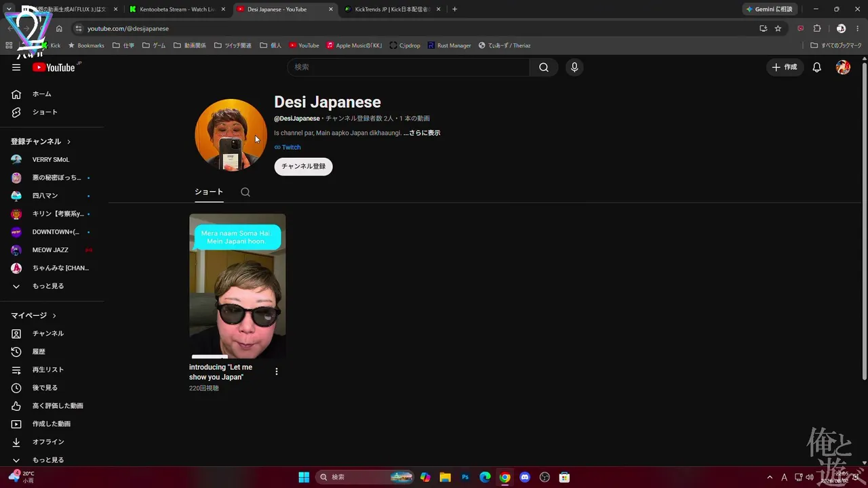Expand the マイページ section chevron

(54, 316)
